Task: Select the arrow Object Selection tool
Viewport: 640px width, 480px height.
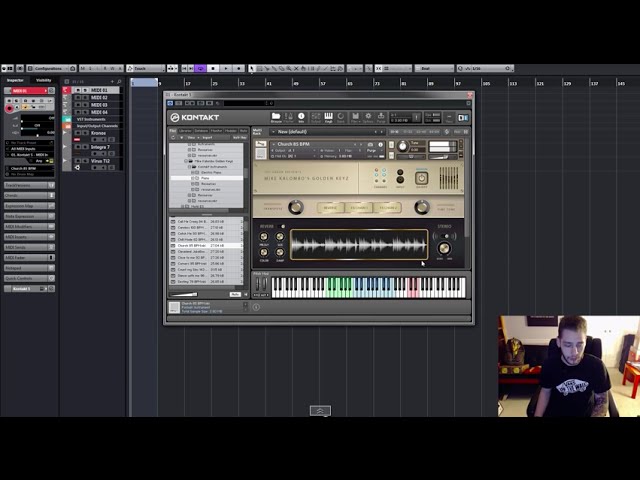Action: coord(252,69)
